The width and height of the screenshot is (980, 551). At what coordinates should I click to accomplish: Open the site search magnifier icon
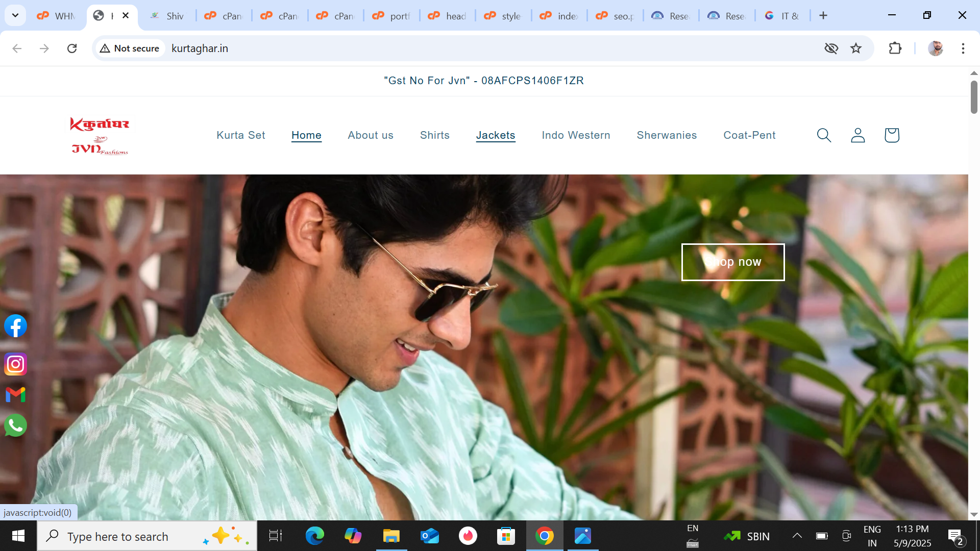(824, 135)
